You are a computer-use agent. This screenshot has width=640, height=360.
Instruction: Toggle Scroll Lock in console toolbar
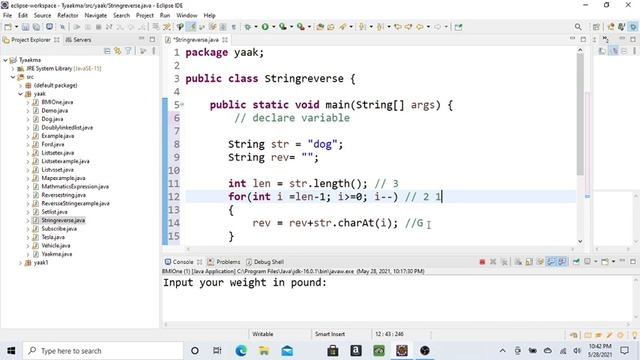point(529,262)
